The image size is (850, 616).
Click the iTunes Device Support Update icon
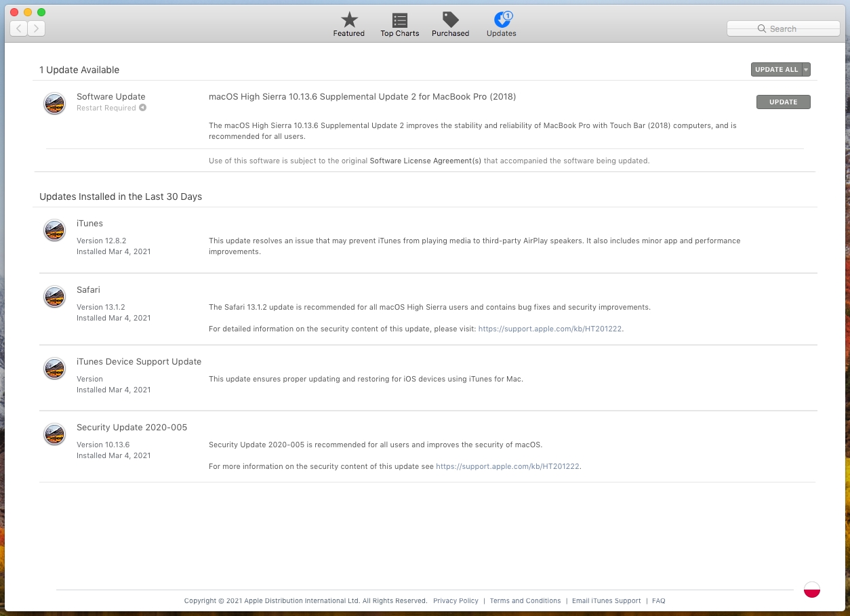click(55, 369)
